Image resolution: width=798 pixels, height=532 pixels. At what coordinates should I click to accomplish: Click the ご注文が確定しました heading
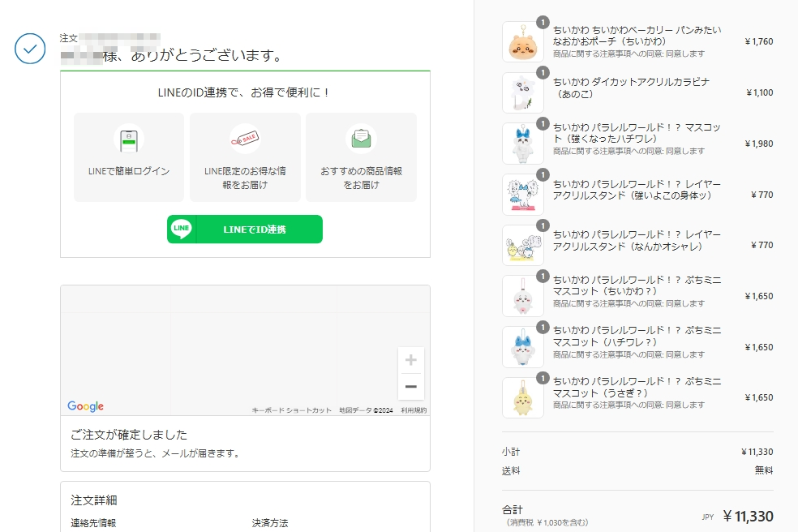click(129, 434)
